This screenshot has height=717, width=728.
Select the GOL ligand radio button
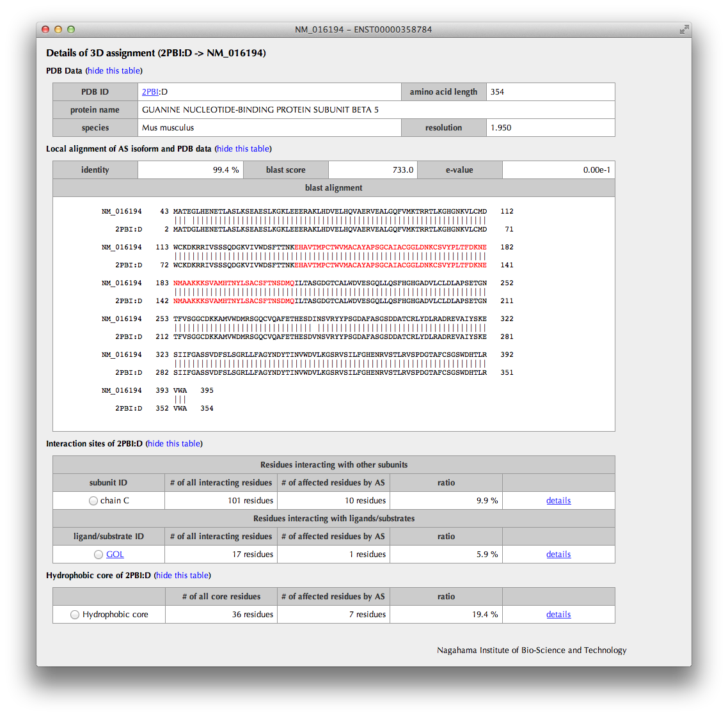click(99, 555)
